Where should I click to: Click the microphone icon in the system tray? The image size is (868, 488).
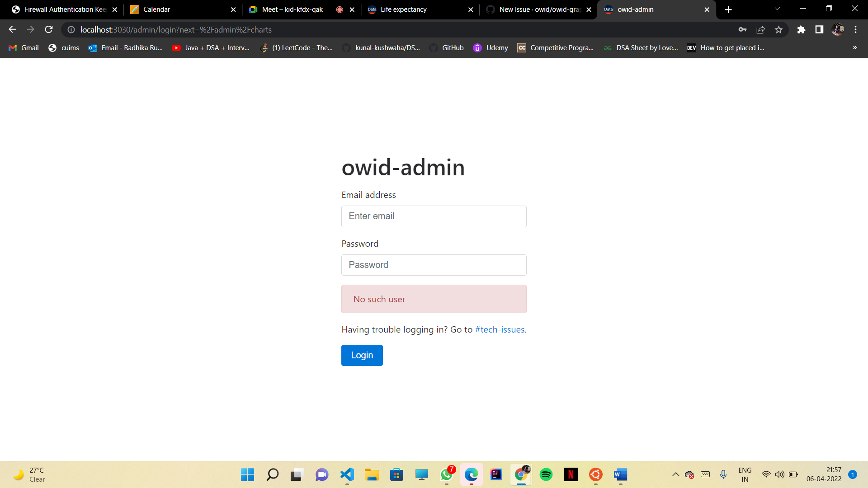coord(723,474)
